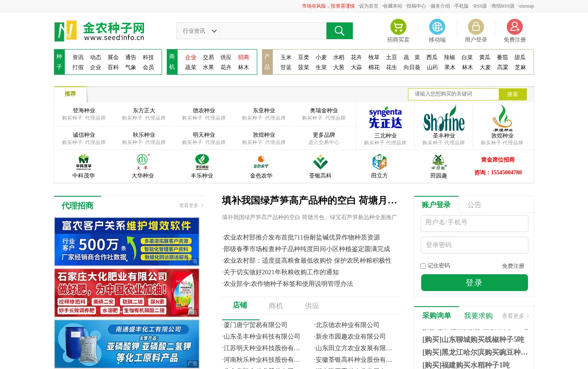Viewport: 588px width, 369px height.
Task: Click the 免费注册 link in login panel
Action: click(513, 266)
